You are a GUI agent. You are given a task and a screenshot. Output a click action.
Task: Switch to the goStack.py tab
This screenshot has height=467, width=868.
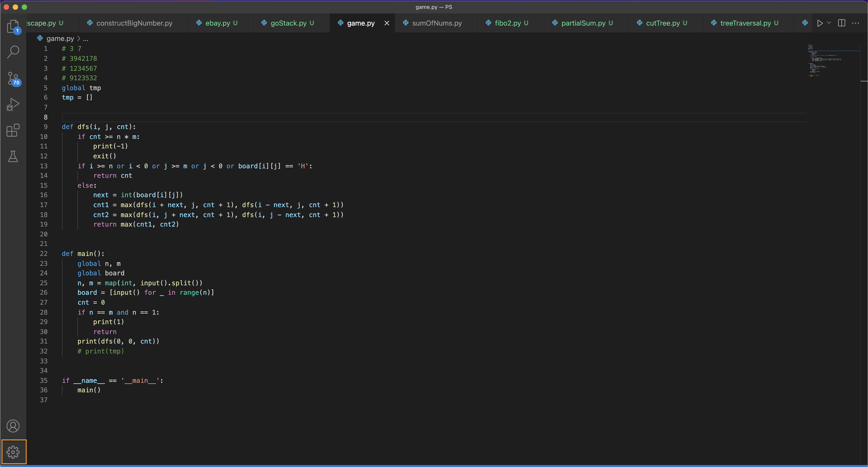pyautogui.click(x=288, y=23)
